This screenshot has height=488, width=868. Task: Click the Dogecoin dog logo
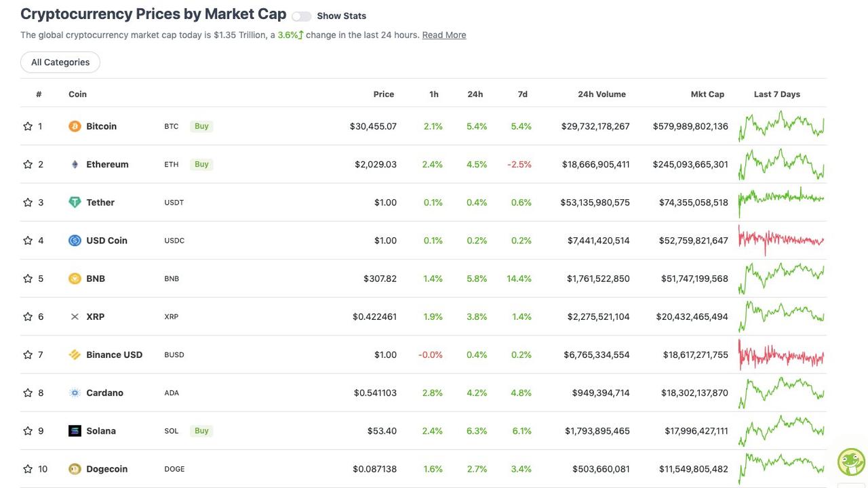[x=75, y=469]
